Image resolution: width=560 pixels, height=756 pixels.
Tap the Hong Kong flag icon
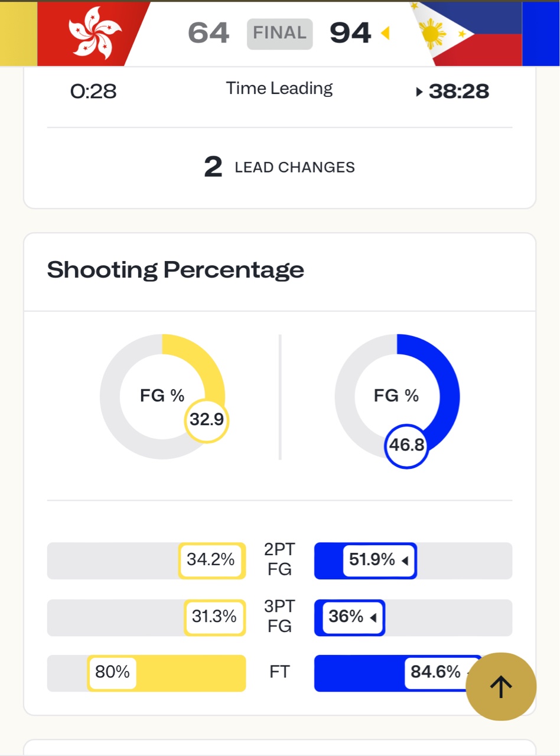tap(95, 34)
